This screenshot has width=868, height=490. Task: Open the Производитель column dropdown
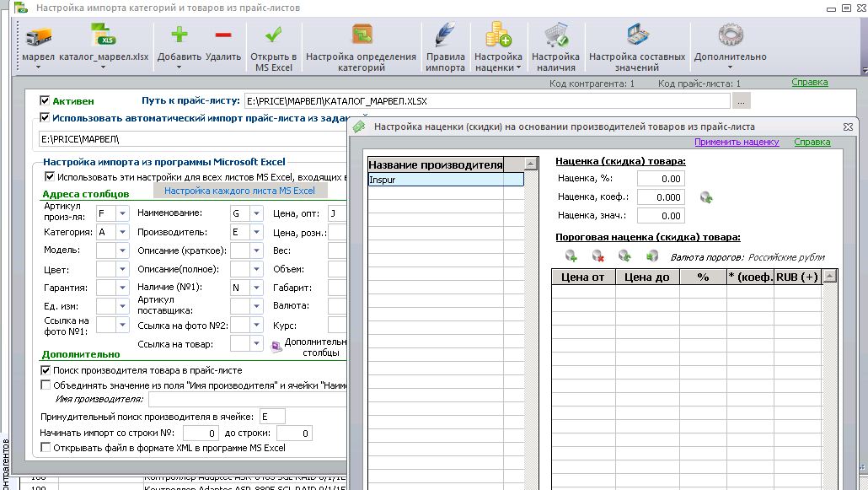click(256, 232)
